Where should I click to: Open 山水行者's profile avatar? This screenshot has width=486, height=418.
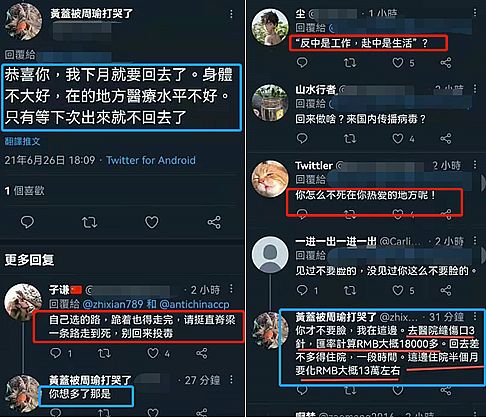coord(270,103)
